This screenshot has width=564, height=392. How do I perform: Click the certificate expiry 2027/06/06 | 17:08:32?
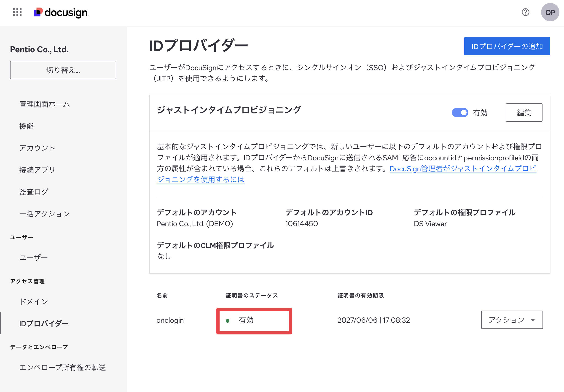click(x=373, y=320)
